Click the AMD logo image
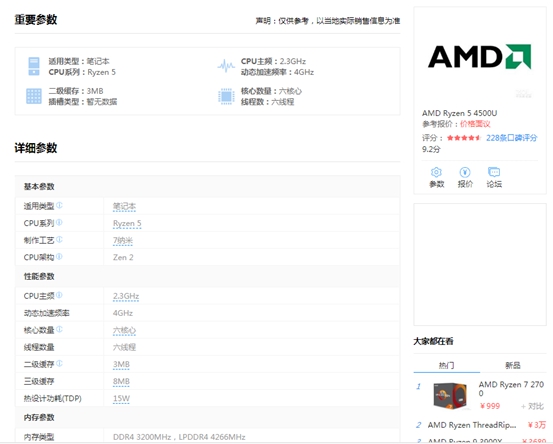This screenshot has height=444, width=553. coord(480,56)
